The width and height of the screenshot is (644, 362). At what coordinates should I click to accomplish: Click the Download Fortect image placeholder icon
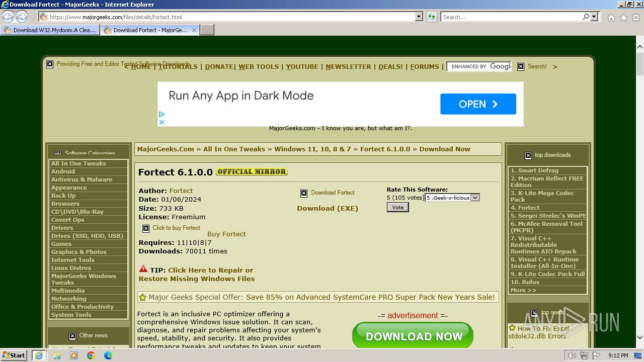coord(304,194)
